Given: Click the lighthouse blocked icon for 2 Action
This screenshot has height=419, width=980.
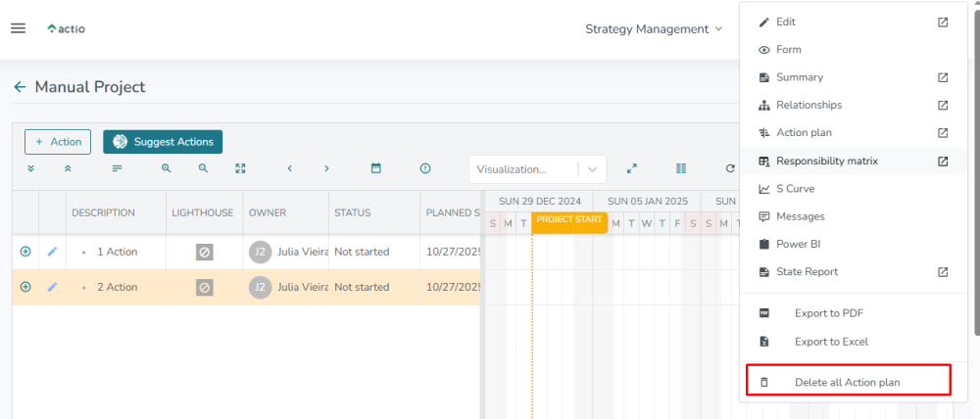Looking at the screenshot, I should [205, 288].
